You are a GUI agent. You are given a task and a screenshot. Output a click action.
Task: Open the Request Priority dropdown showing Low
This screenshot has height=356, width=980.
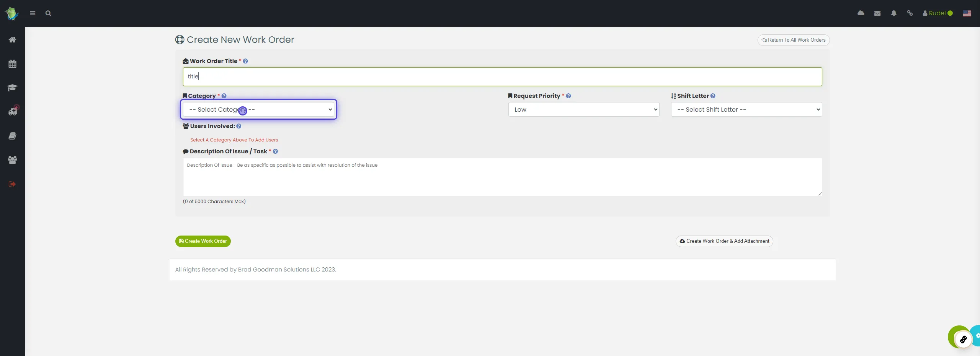tap(584, 109)
